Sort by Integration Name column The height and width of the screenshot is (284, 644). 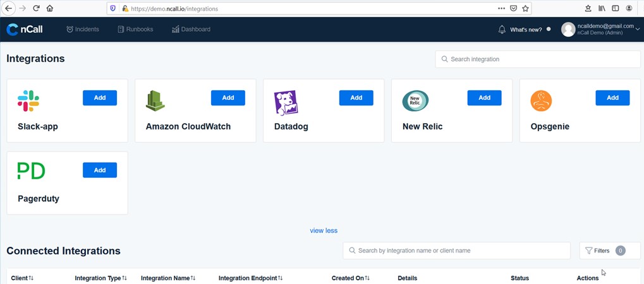coord(193,278)
